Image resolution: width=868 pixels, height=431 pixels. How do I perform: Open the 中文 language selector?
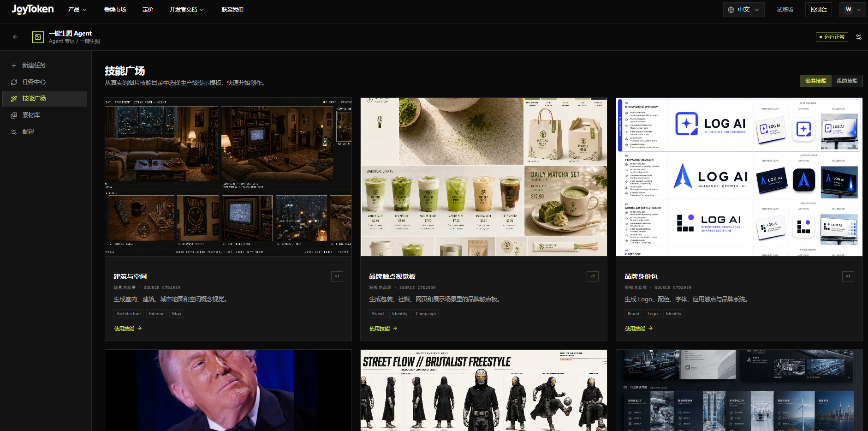coord(743,10)
